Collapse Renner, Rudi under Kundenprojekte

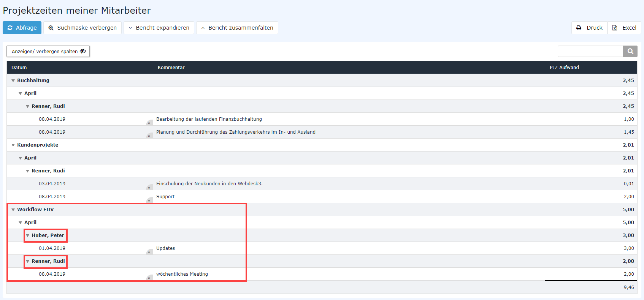[28, 171]
